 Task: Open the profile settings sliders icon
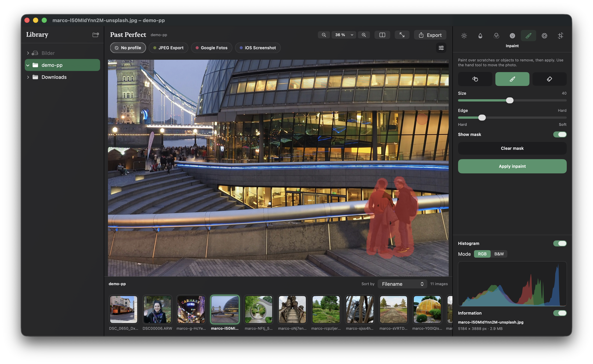tap(441, 48)
